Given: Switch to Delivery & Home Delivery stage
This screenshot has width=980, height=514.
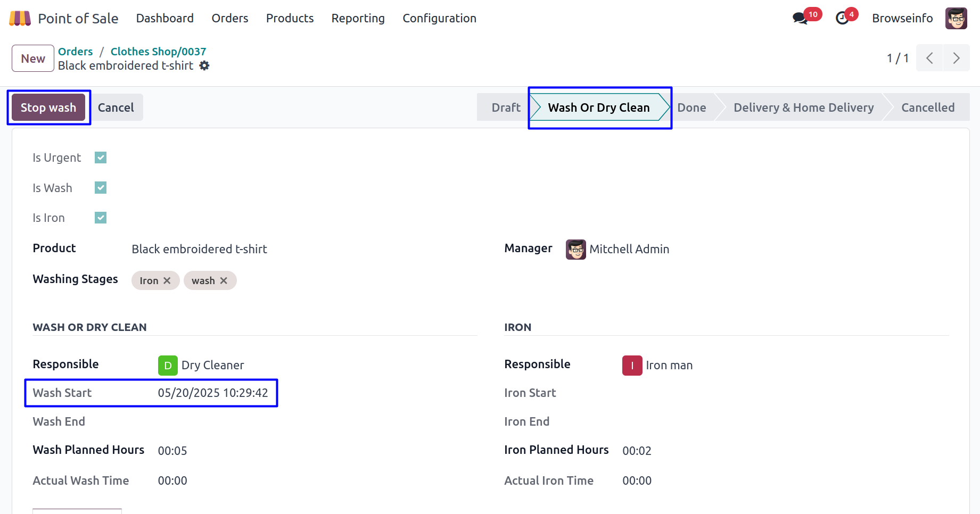Looking at the screenshot, I should [803, 107].
